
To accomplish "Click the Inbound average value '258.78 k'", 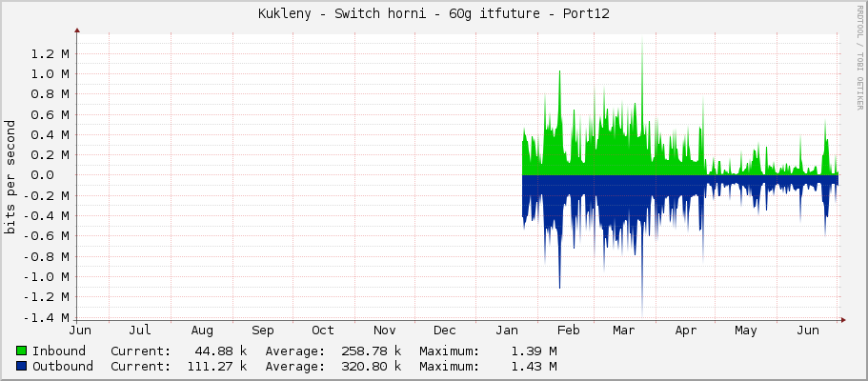I will pos(372,351).
